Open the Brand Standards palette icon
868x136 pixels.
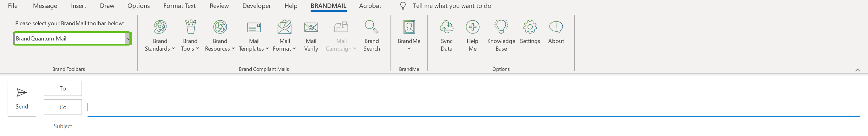tap(160, 27)
